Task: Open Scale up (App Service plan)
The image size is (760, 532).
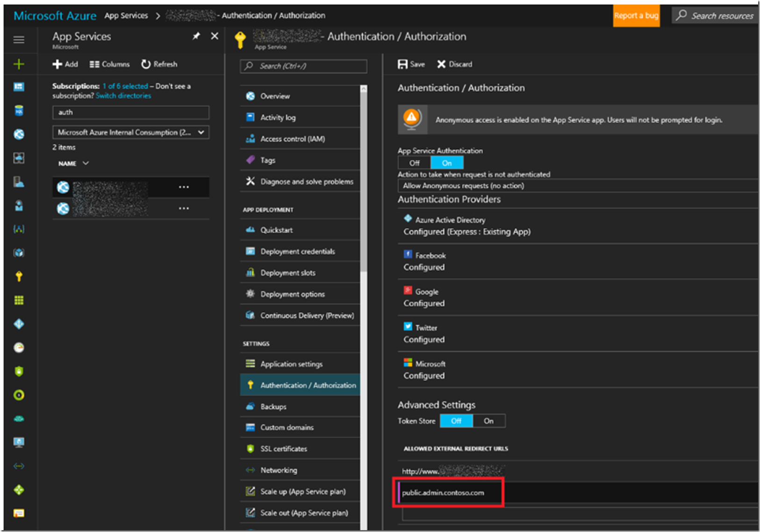Action: click(x=300, y=491)
